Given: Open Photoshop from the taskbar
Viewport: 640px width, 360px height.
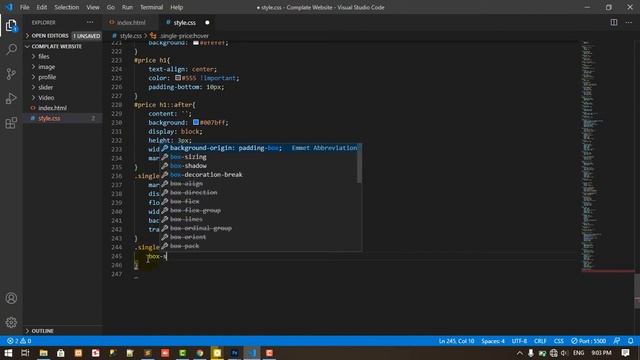Looking at the screenshot, I should tap(234, 353).
